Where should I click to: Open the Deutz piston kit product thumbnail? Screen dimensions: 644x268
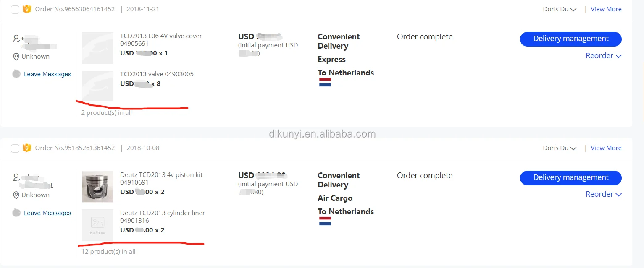point(97,187)
